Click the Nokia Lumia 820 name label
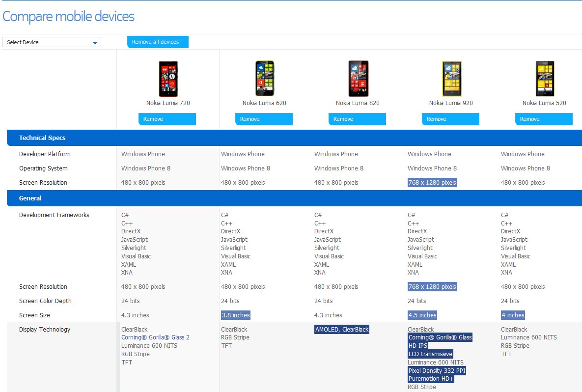 pyautogui.click(x=358, y=103)
